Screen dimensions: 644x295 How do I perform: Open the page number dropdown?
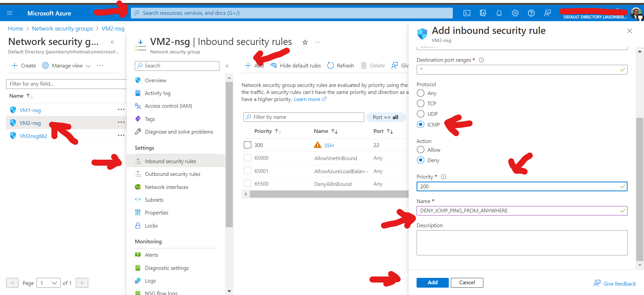pos(49,283)
